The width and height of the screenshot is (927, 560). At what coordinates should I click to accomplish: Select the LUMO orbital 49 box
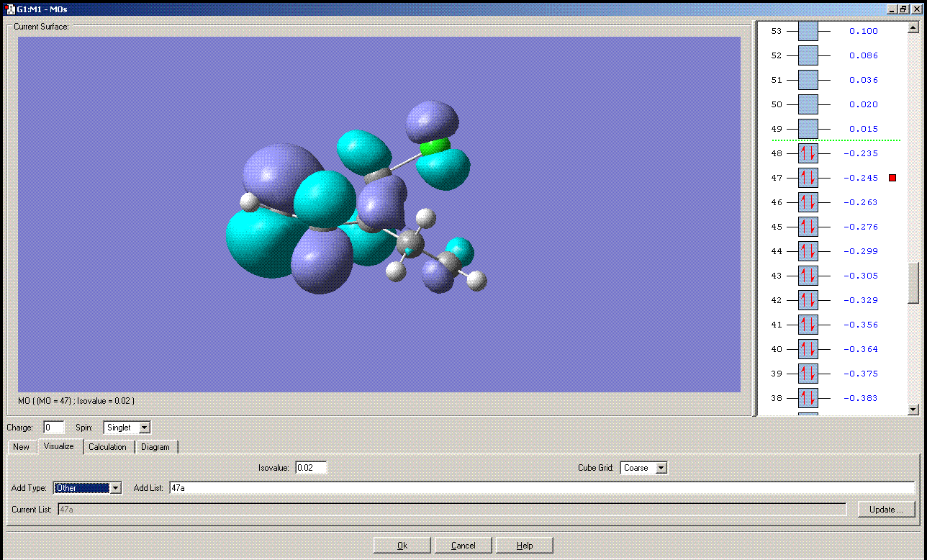(809, 129)
